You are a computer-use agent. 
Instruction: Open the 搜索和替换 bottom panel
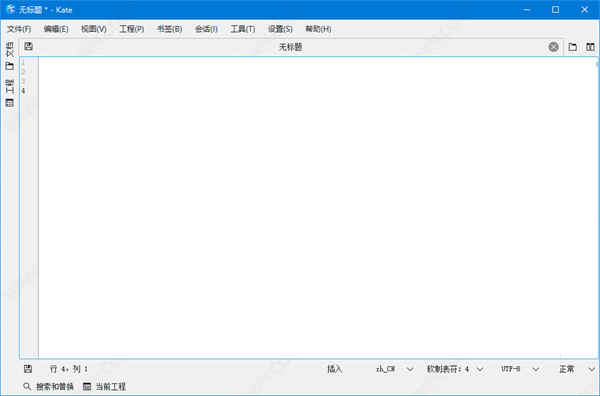[x=48, y=386]
